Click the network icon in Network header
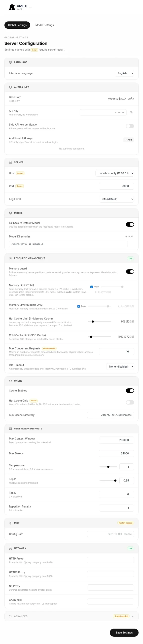The height and width of the screenshot is (644, 143). tap(10, 548)
